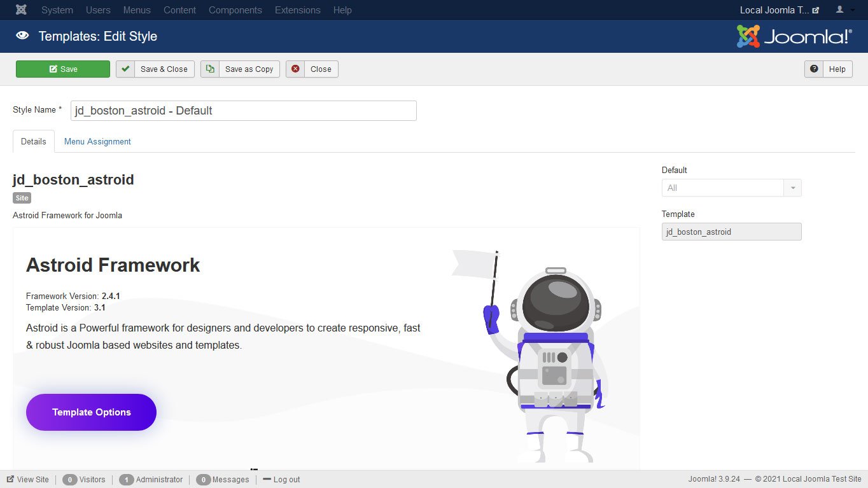This screenshot has width=868, height=488.
Task: Open the Users menu
Action: [98, 10]
